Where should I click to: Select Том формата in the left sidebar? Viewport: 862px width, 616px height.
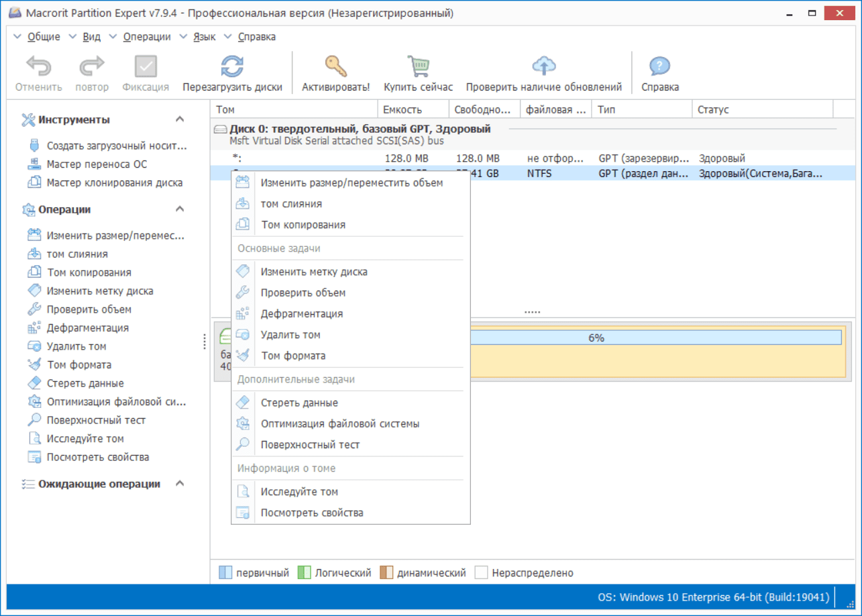click(70, 365)
